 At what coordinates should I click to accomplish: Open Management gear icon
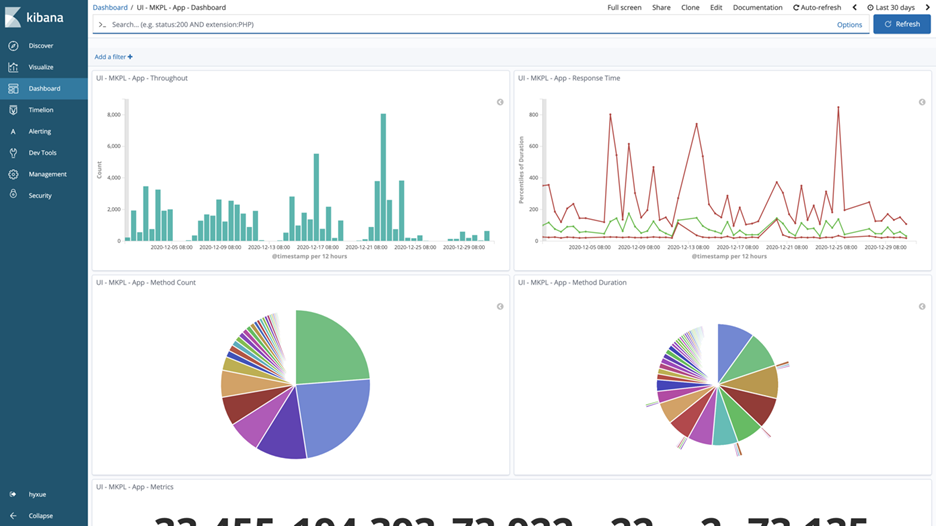(13, 174)
